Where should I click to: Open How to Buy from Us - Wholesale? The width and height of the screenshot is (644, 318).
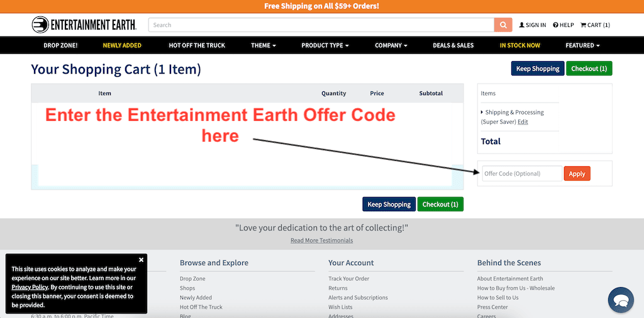516,288
